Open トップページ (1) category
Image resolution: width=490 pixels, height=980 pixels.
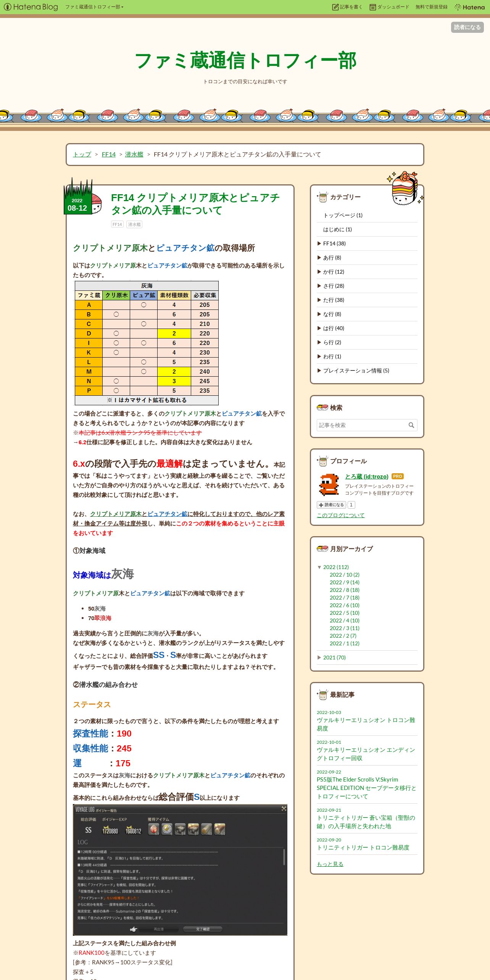[x=342, y=215]
